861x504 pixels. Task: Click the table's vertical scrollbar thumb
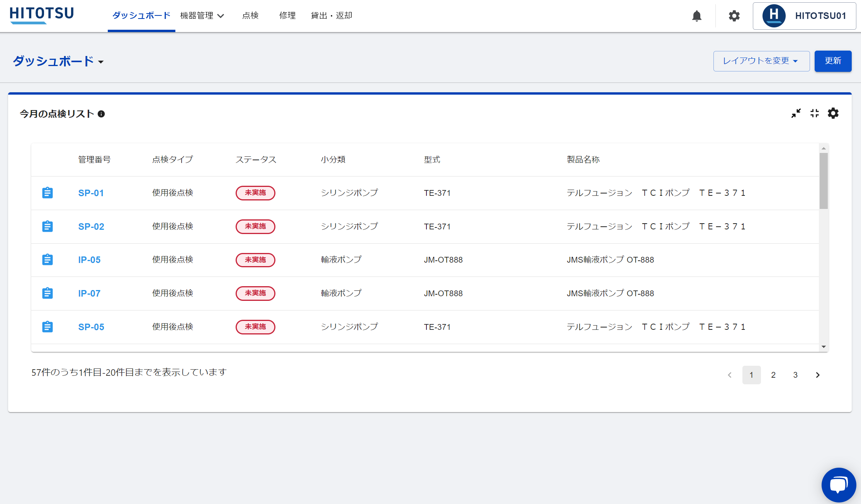click(824, 181)
